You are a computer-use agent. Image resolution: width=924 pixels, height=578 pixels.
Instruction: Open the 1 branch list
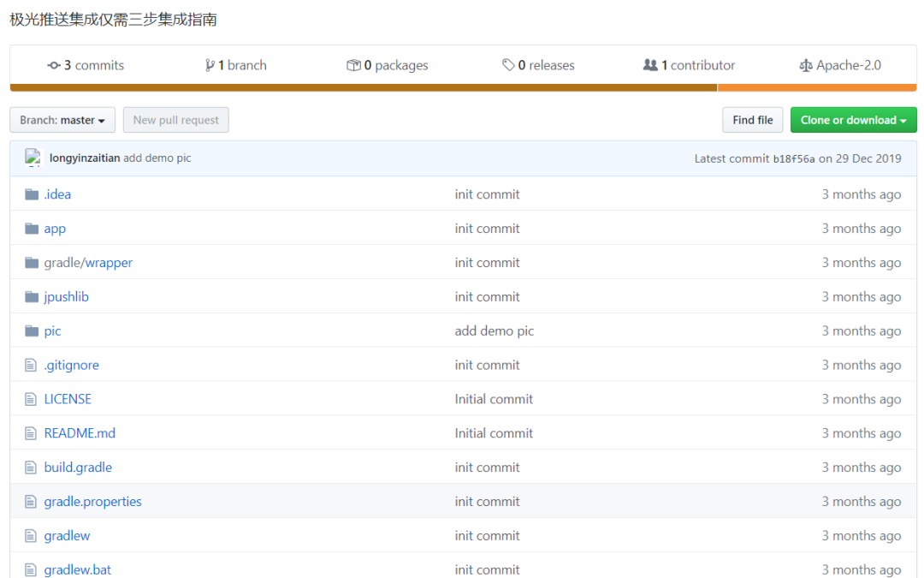coord(236,65)
